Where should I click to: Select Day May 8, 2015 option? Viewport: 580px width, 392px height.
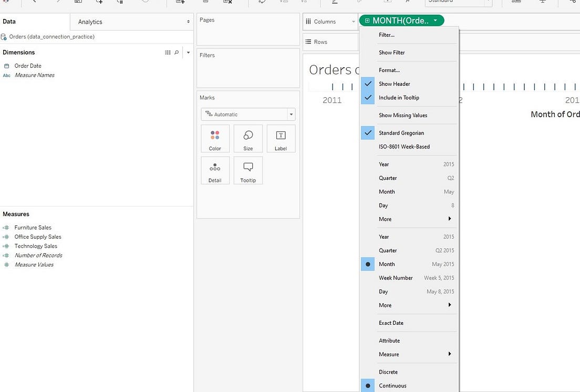[409, 292]
